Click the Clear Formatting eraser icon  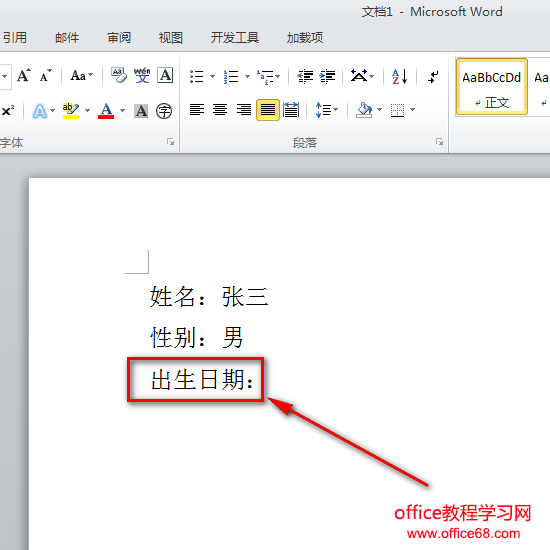click(x=119, y=75)
